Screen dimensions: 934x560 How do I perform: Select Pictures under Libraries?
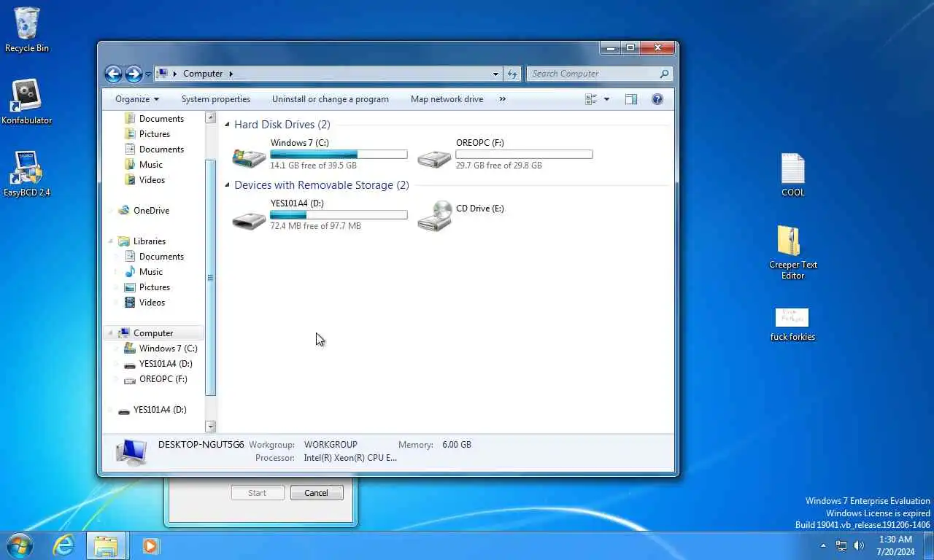pos(154,287)
